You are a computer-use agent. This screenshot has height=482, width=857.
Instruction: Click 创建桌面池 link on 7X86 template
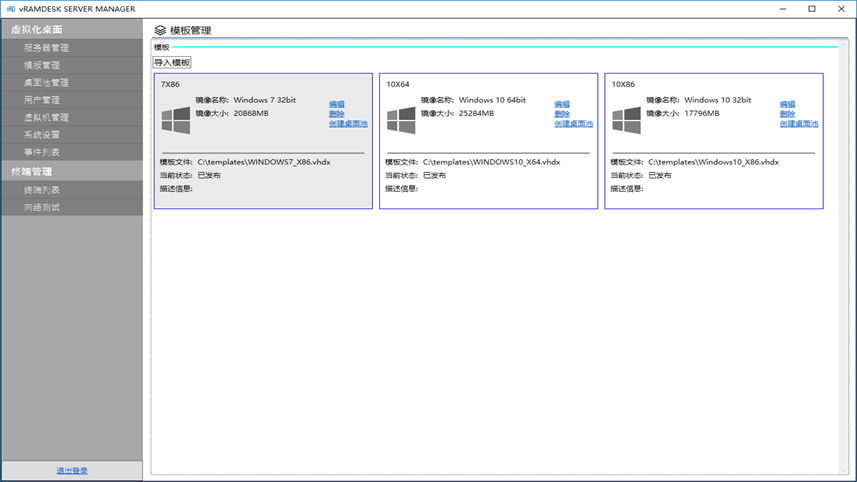point(348,124)
